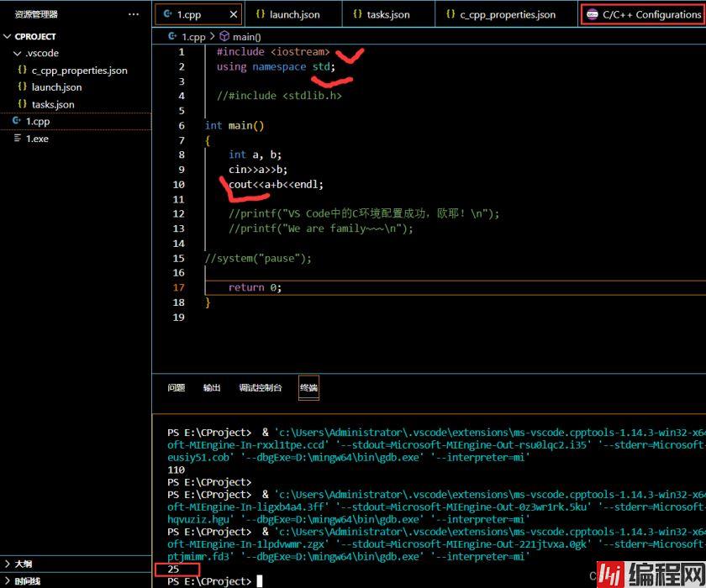The width and height of the screenshot is (706, 588).
Task: Open launch.json from the Explorer tree
Action: click(56, 87)
